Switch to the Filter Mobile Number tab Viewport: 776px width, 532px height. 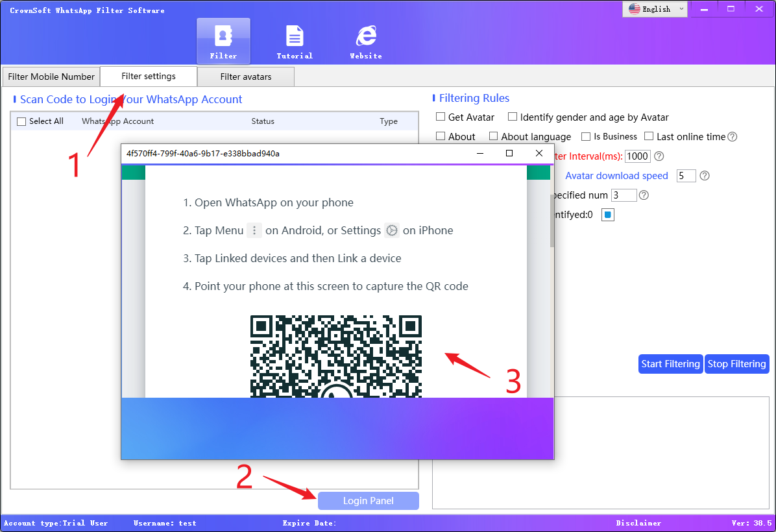[51, 77]
